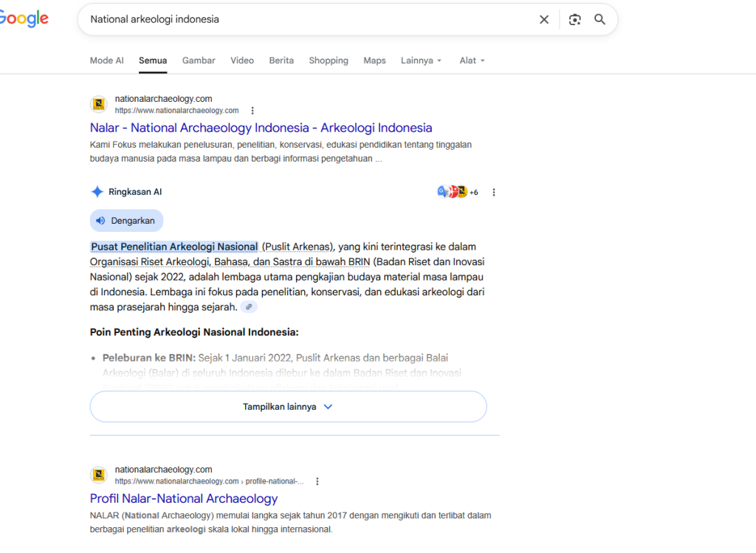This screenshot has width=756, height=553.
Task: Expand summary with Tampilkan lainnya
Action: coord(288,407)
